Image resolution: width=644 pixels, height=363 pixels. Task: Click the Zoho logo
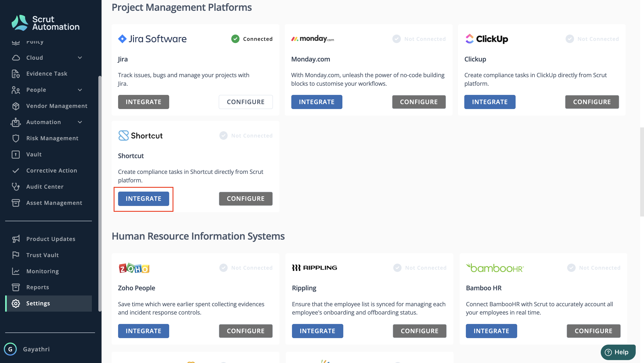pos(134,268)
